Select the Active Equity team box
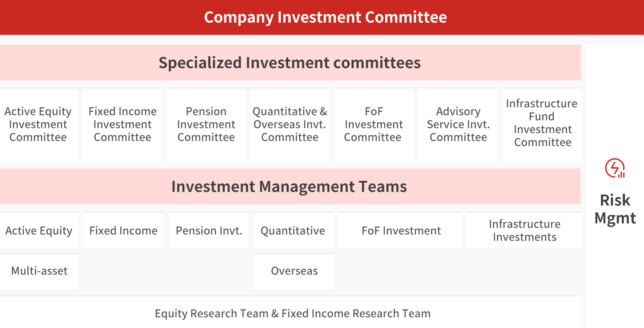The width and height of the screenshot is (644, 328). [39, 231]
